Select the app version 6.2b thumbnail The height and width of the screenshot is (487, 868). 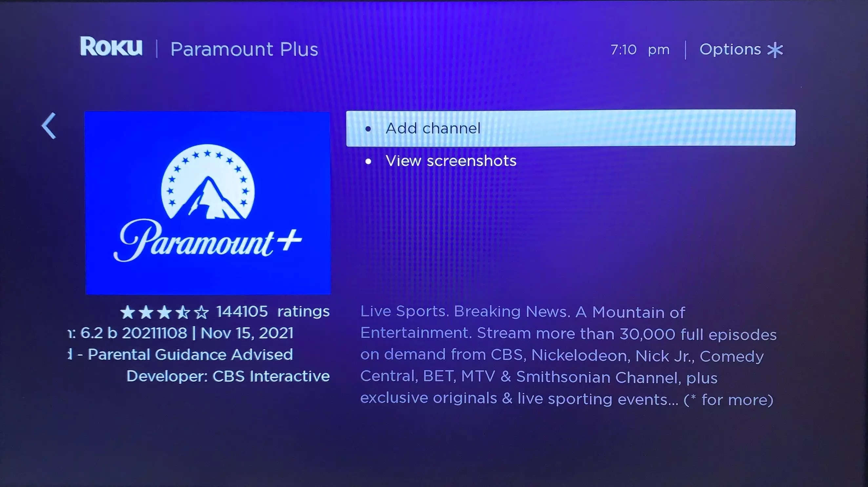pyautogui.click(x=208, y=203)
